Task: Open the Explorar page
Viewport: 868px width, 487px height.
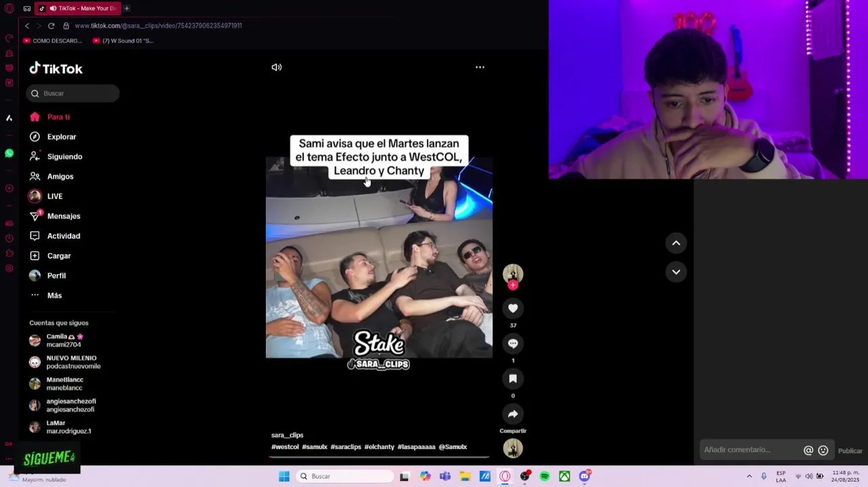Action: point(53,137)
